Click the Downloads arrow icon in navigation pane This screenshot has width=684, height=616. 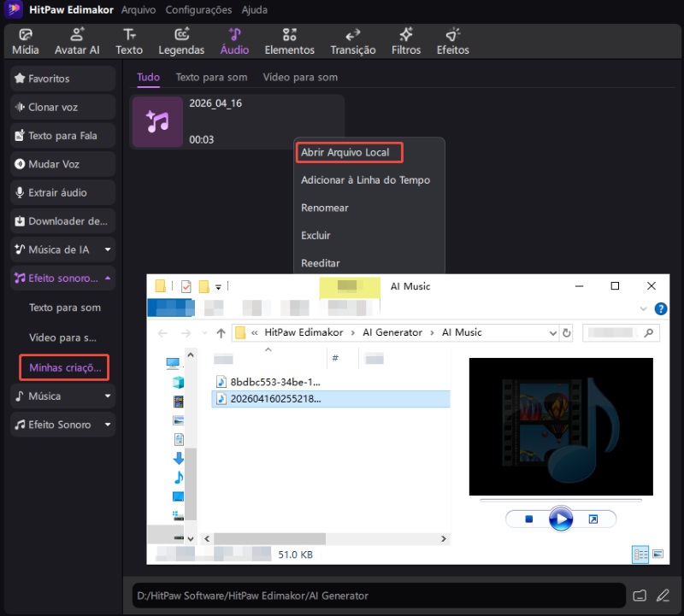[x=178, y=458]
